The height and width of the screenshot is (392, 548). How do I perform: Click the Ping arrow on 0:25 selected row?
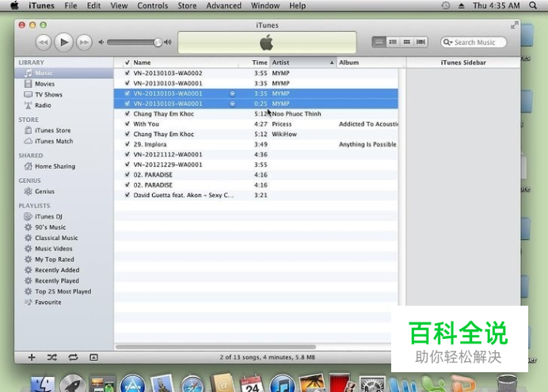232,104
